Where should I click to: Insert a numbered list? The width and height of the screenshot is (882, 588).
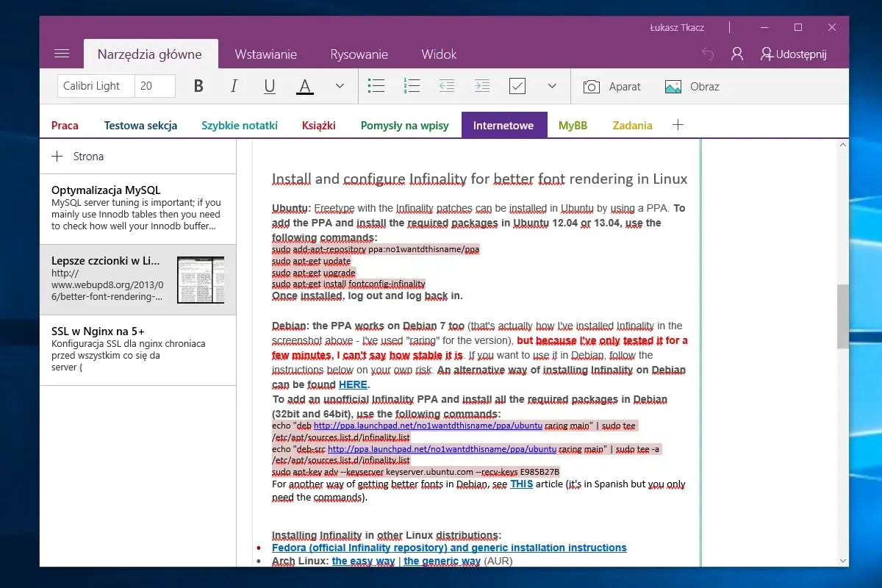point(412,86)
